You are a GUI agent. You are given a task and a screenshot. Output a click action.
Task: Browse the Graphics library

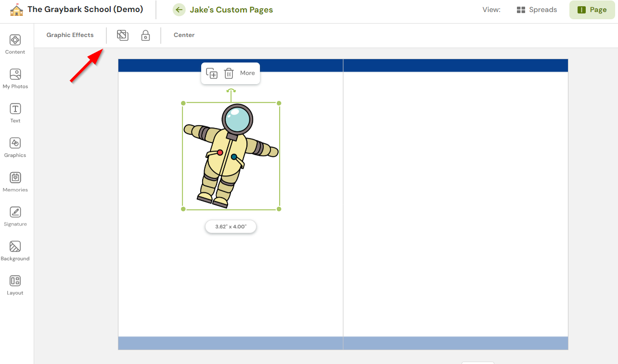pyautogui.click(x=15, y=147)
